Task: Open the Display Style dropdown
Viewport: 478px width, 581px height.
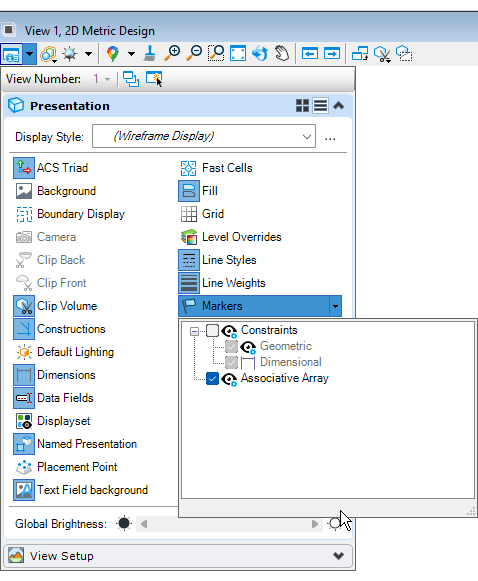Action: pyautogui.click(x=204, y=136)
